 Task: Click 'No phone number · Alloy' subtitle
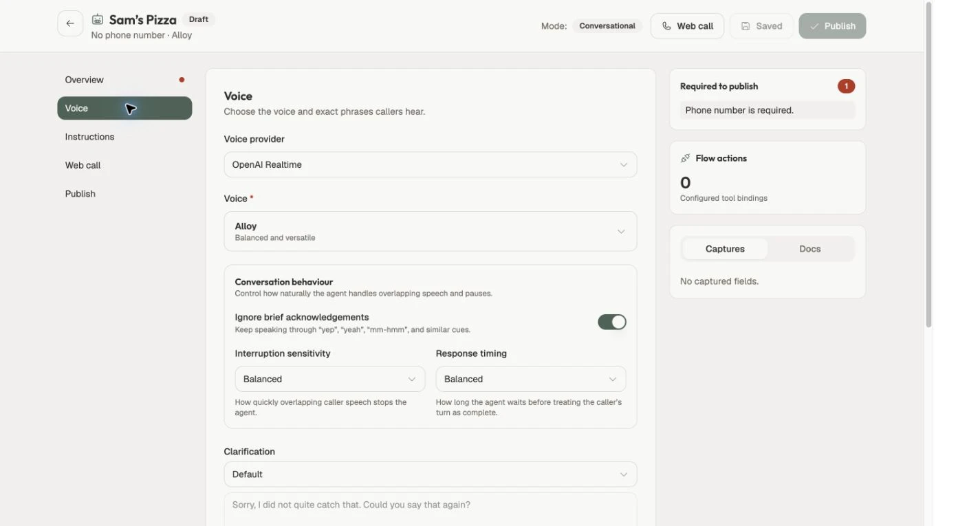point(142,35)
